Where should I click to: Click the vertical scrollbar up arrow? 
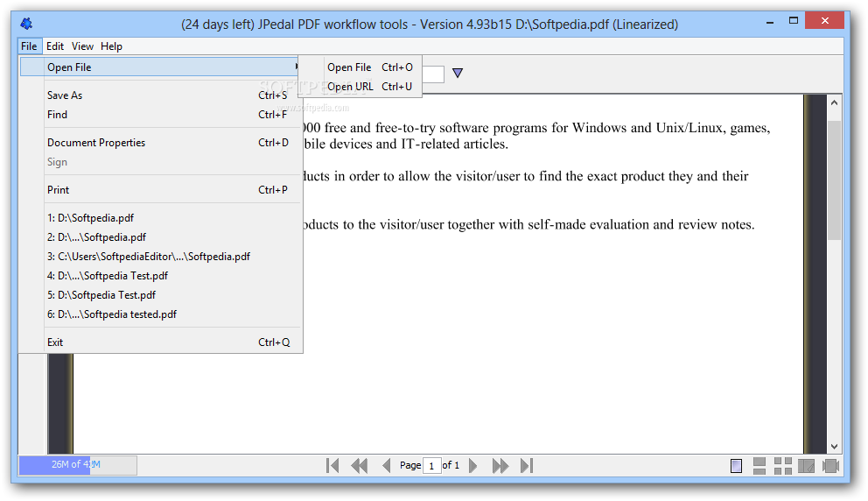click(x=834, y=102)
